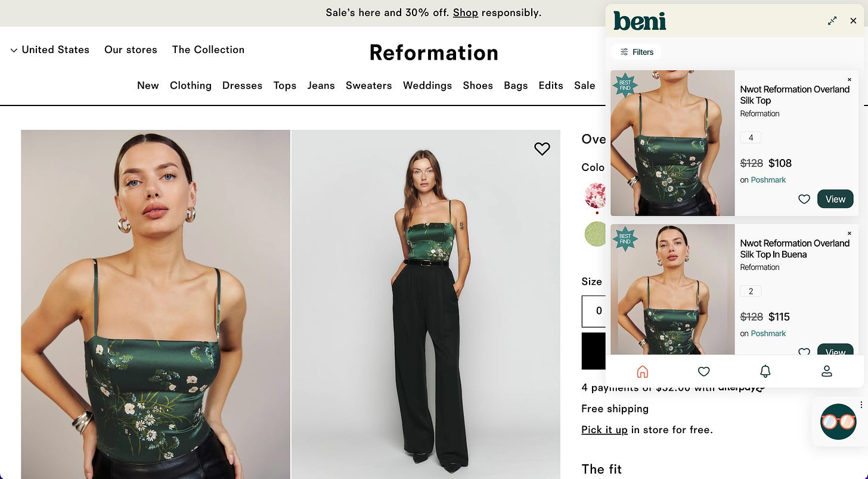The width and height of the screenshot is (868, 479).
Task: Expand the United States region selector
Action: pos(50,50)
